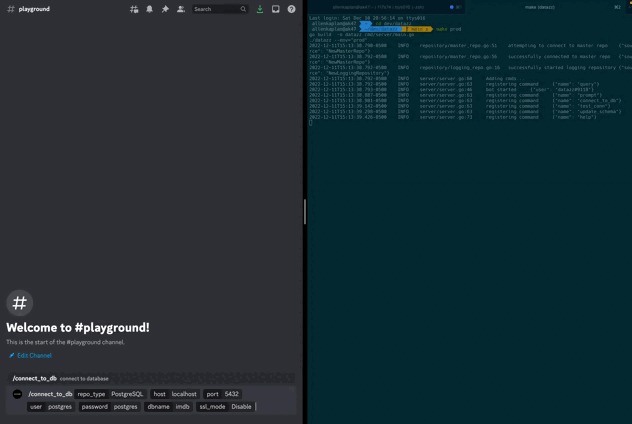
Task: Click the 'Adding cmds' log line
Action: [416, 79]
